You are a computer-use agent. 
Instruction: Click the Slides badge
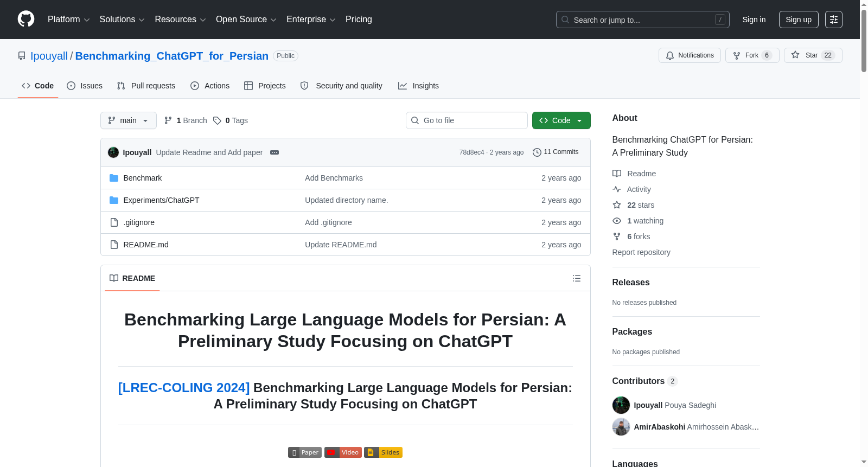click(x=383, y=452)
